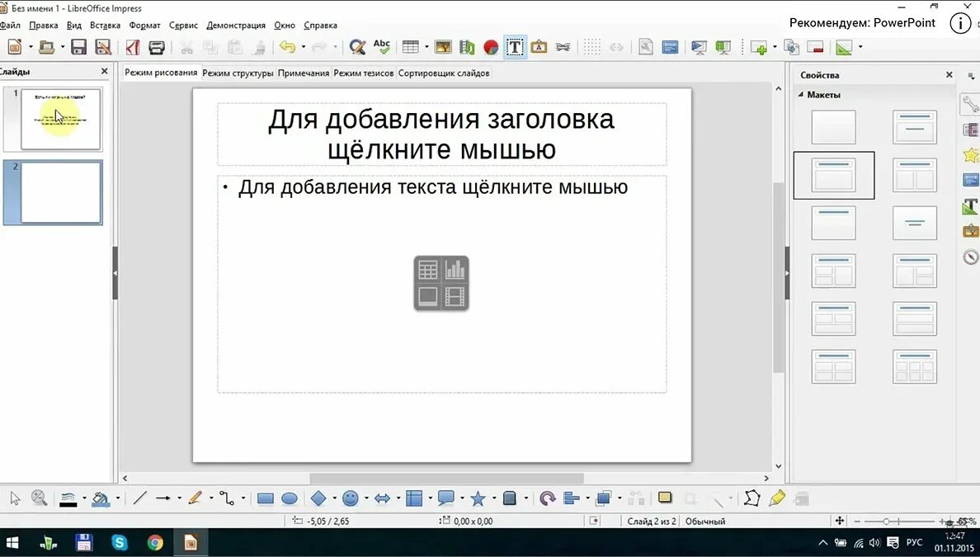Click insert table icon in slide placeholder

(428, 270)
